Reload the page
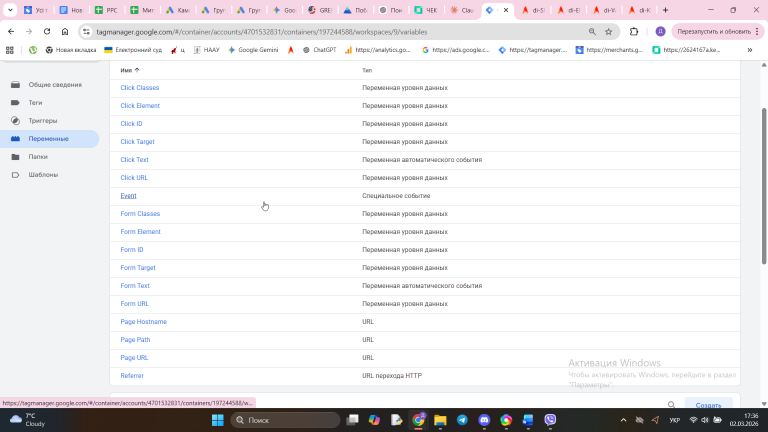This screenshot has width=768, height=432. click(47, 31)
